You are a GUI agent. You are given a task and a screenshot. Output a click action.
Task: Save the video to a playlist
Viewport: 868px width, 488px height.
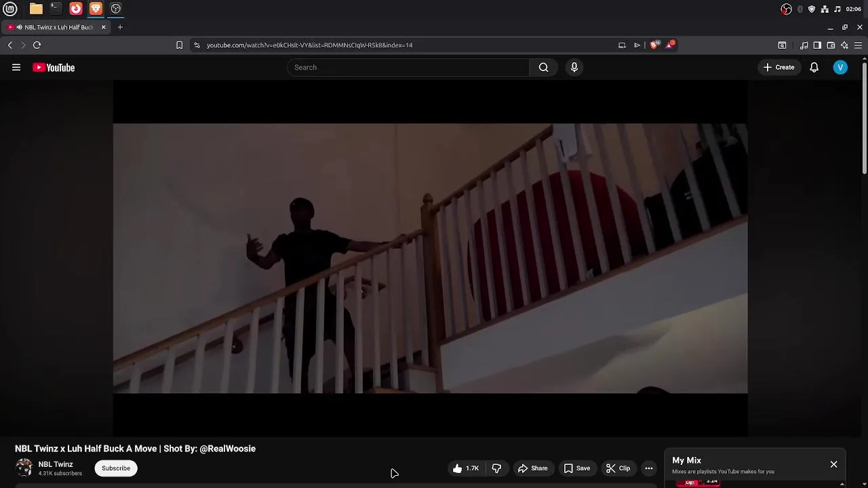coord(577,468)
